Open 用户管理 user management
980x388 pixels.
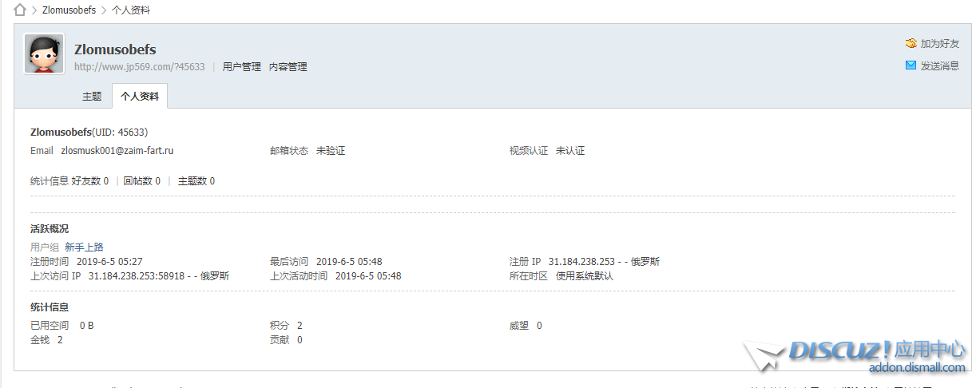(241, 67)
